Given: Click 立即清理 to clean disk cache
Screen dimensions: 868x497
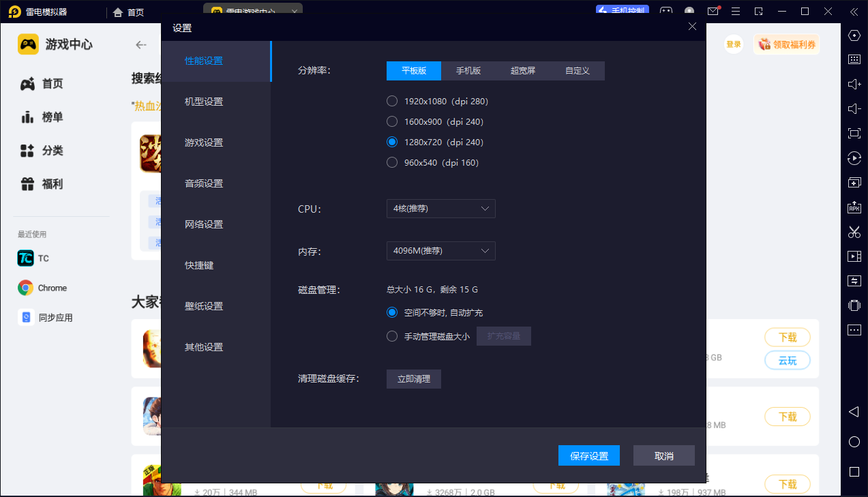Looking at the screenshot, I should pyautogui.click(x=413, y=379).
